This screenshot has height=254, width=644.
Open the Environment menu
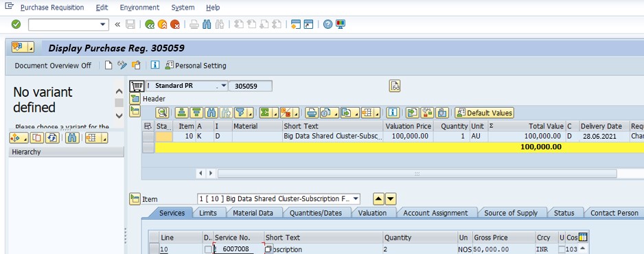139,8
